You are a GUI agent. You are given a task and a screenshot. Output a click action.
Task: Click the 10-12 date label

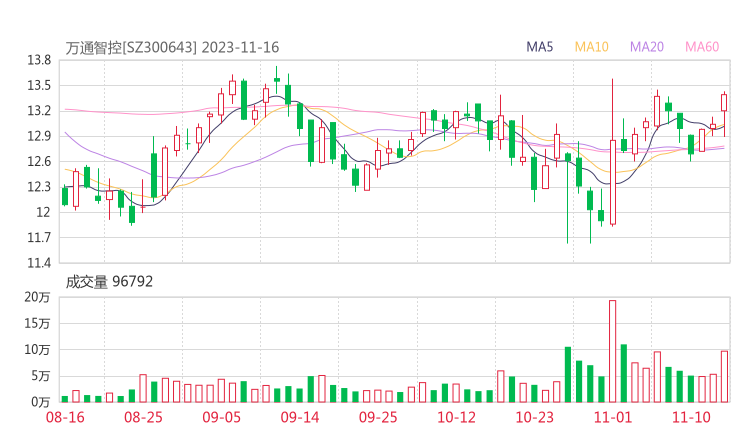click(457, 417)
